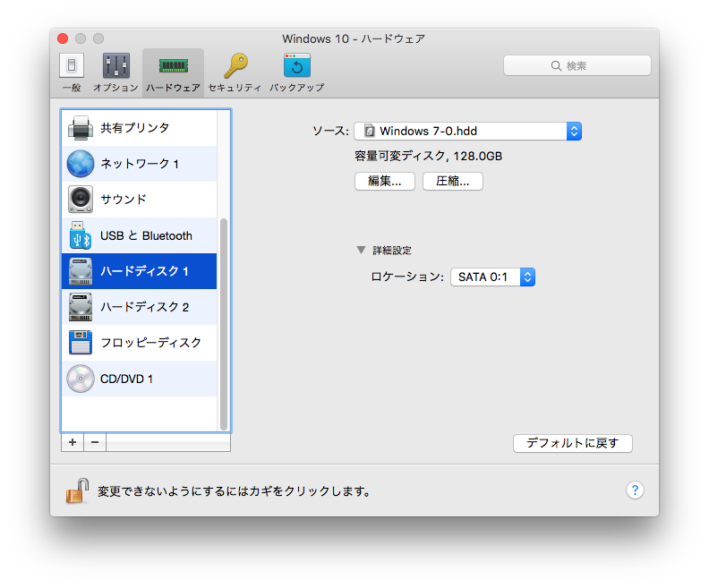Switch to the 一般 tab label
This screenshot has height=588, width=709.
coord(72,88)
